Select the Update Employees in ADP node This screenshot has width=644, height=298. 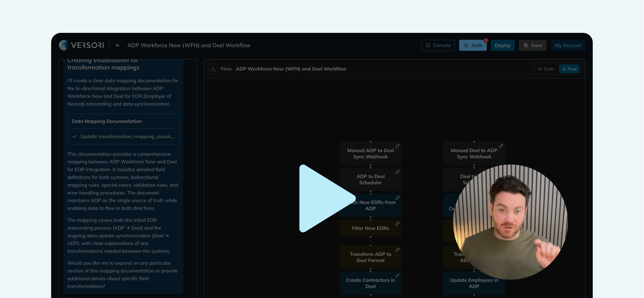tap(474, 283)
